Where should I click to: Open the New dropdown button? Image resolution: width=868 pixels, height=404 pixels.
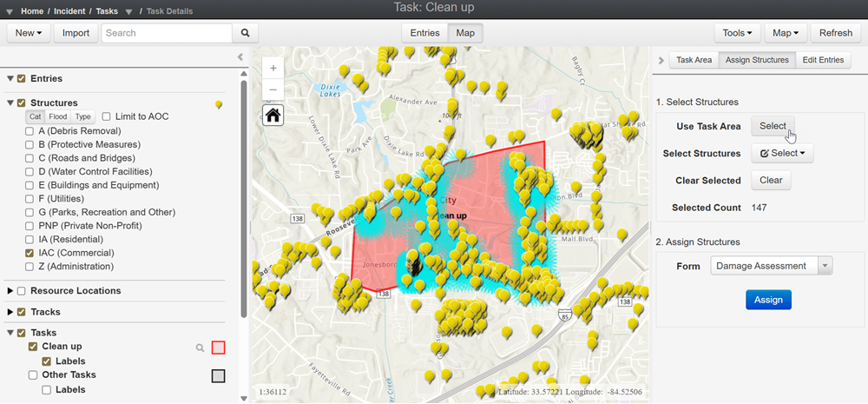[x=29, y=33]
